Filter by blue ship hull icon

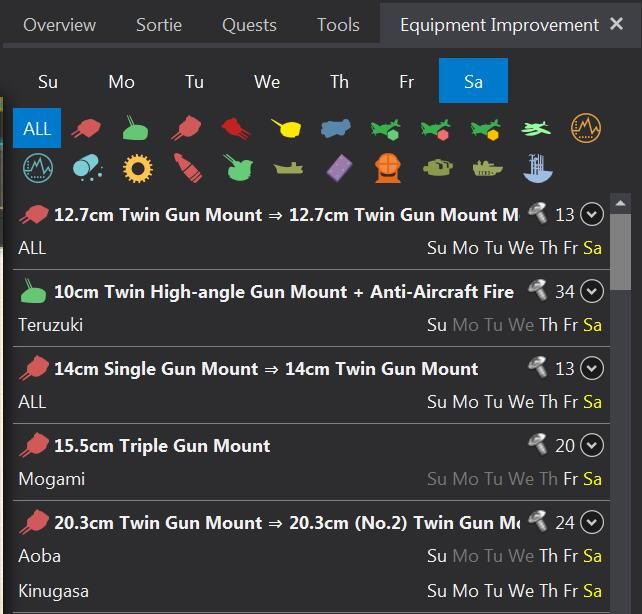(538, 168)
